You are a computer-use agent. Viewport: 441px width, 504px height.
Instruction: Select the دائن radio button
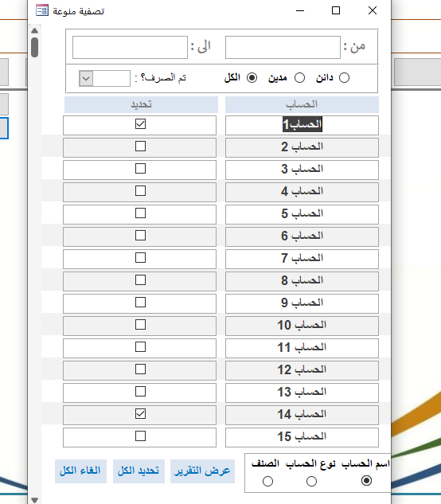tap(344, 78)
